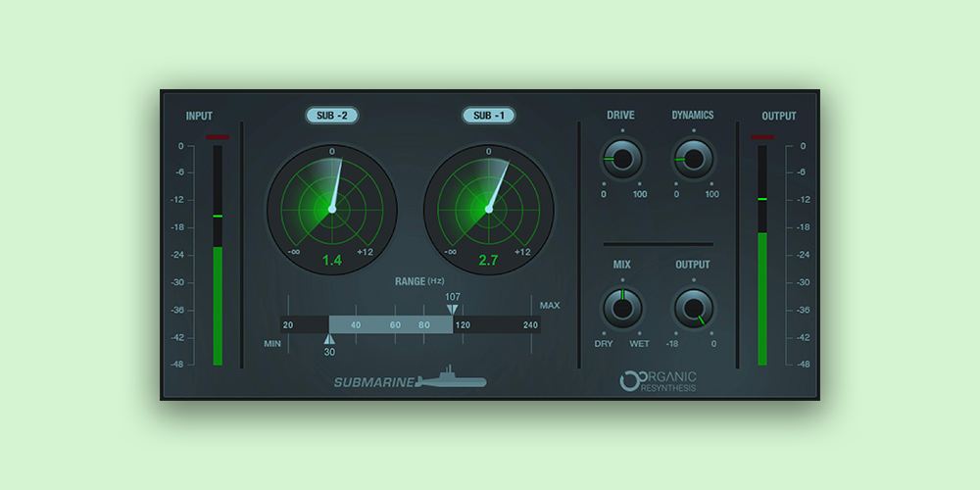
Task: Click the DRY label under Mix knob
Action: pos(604,344)
